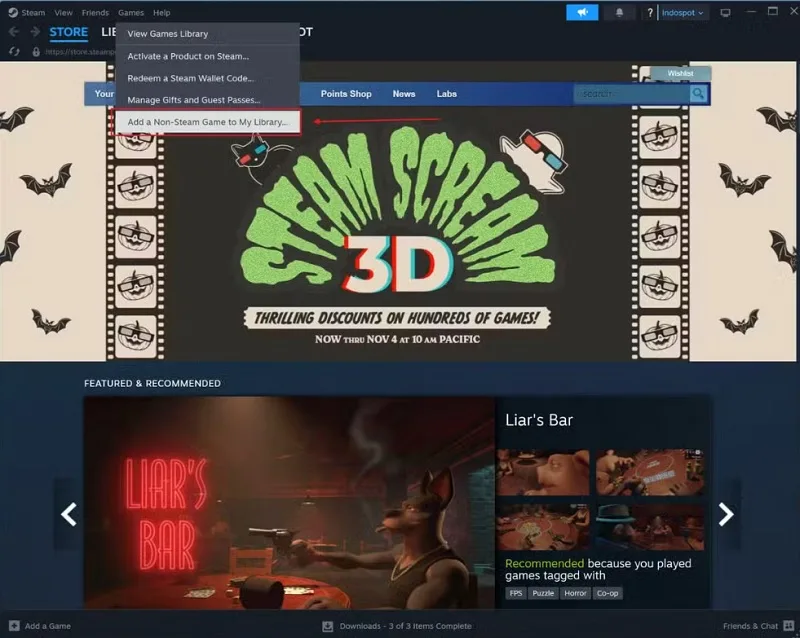
Task: Click the FPS tag
Action: coord(516,593)
